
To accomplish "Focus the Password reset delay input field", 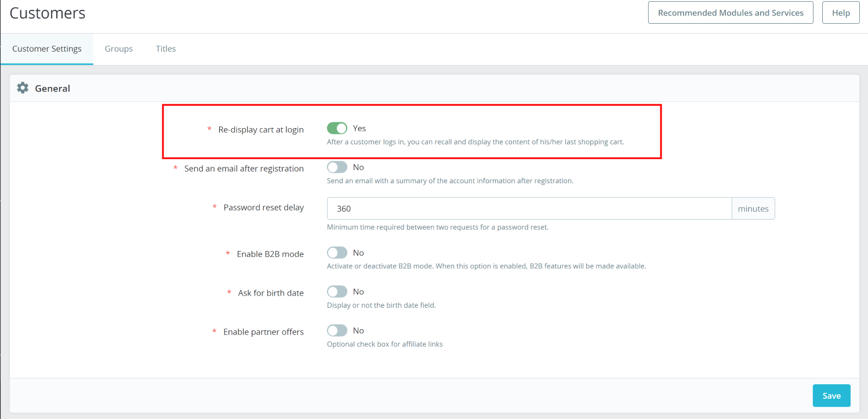I will pos(529,209).
